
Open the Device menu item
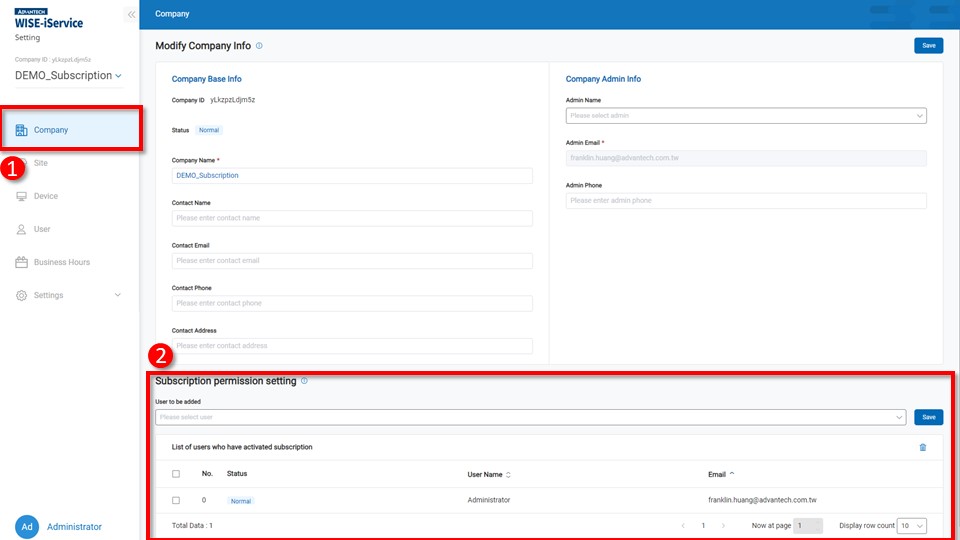46,196
